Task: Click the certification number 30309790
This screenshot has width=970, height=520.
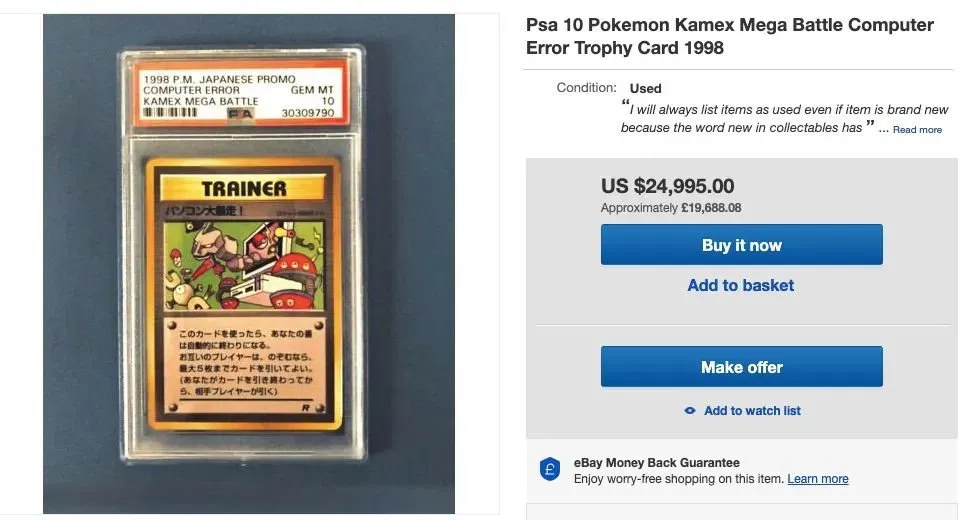Action: pos(307,113)
